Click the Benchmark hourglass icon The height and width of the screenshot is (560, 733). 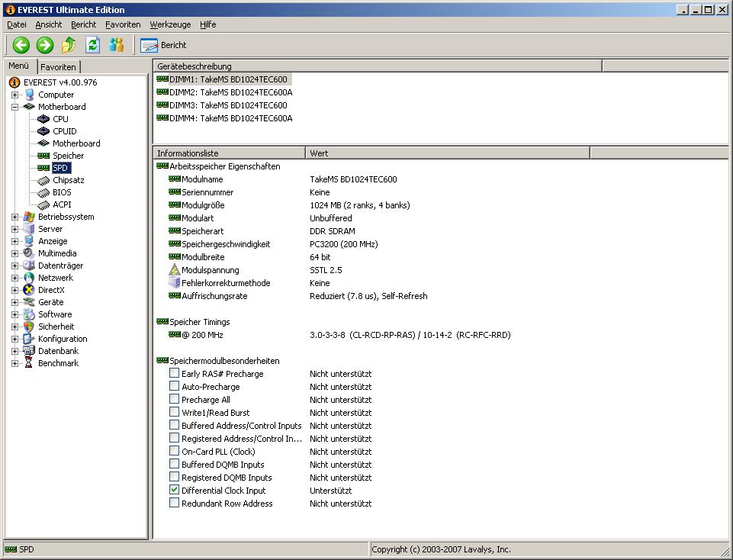[x=29, y=362]
